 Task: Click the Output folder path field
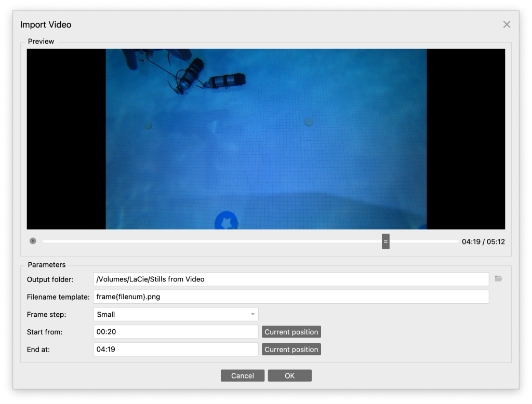[291, 279]
